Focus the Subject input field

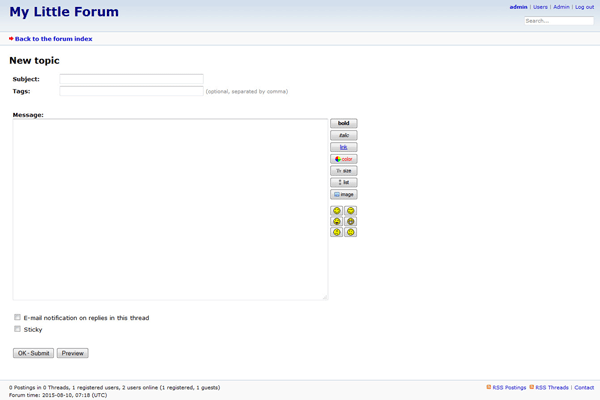[x=131, y=79]
